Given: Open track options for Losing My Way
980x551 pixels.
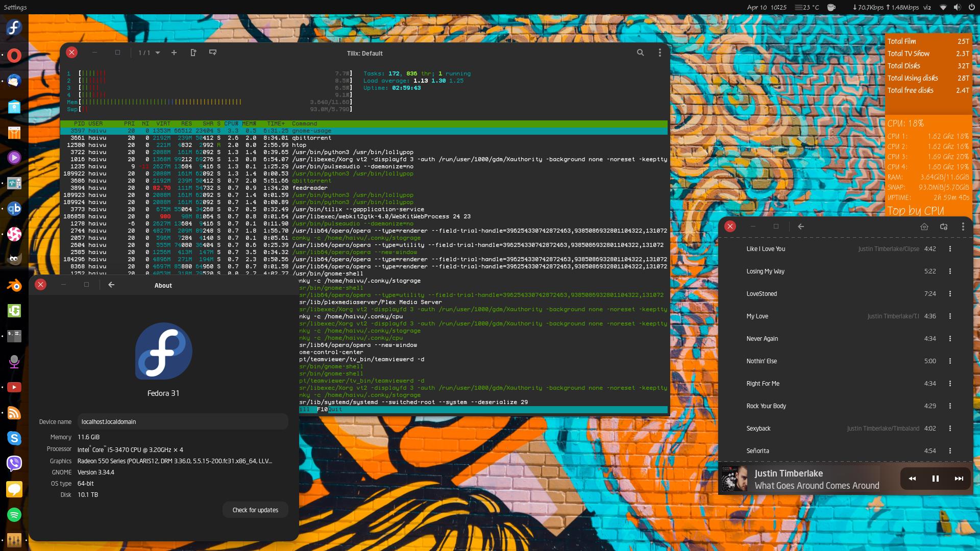Looking at the screenshot, I should click(950, 271).
